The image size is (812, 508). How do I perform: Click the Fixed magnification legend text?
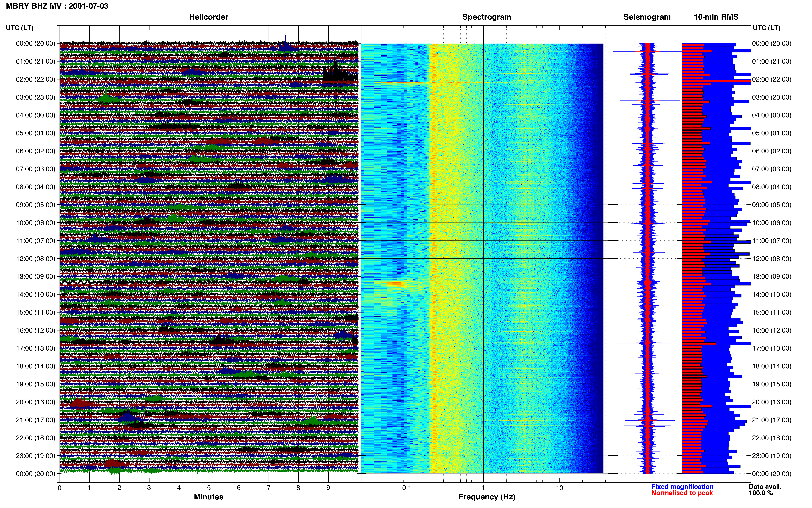(x=682, y=487)
